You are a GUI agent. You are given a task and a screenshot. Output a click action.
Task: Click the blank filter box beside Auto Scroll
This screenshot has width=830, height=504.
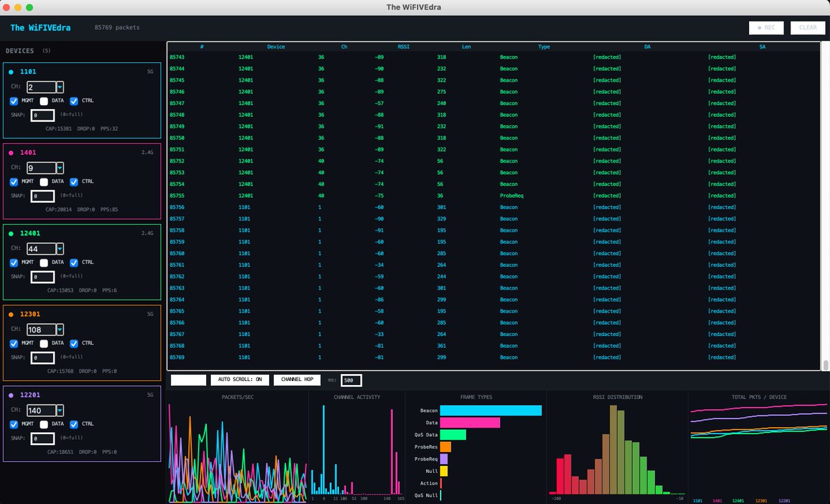[x=189, y=380]
